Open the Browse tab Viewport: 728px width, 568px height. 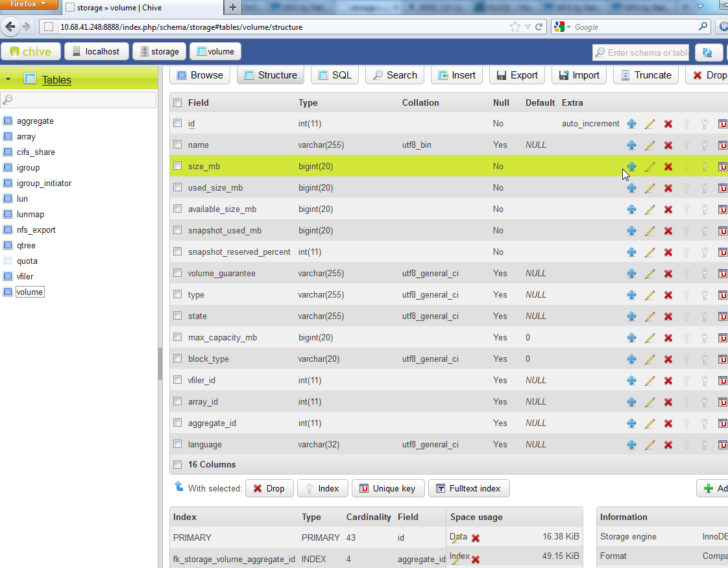click(x=200, y=75)
